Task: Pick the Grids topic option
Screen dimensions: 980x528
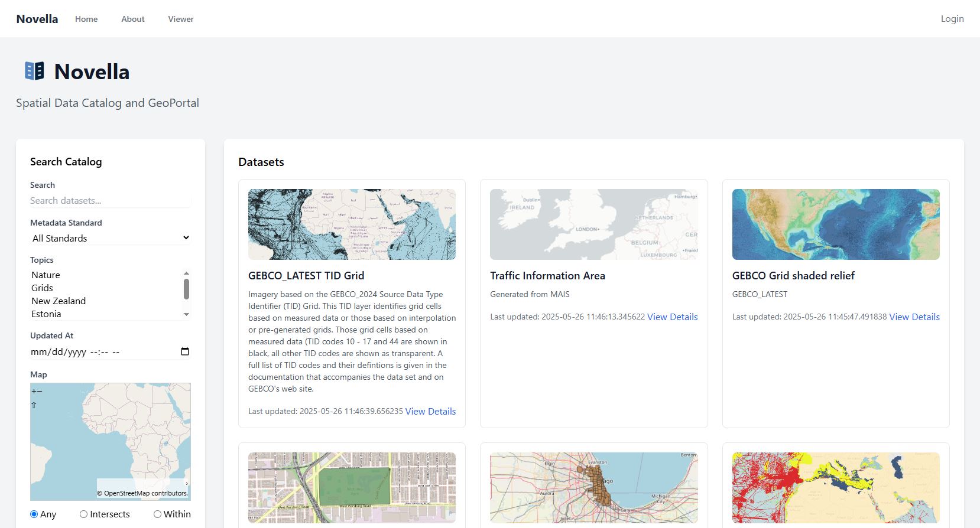Action: (42, 288)
